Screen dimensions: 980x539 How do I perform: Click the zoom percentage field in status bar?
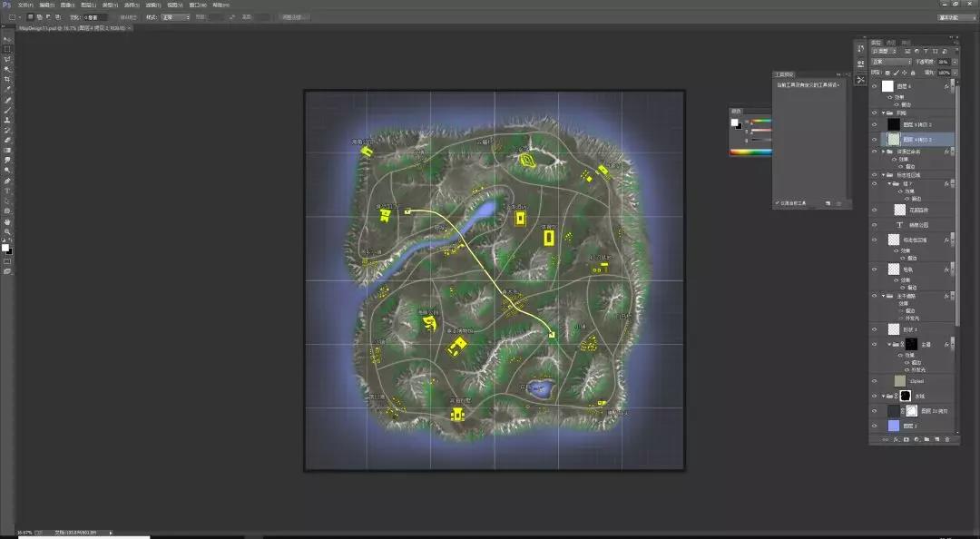point(25,533)
